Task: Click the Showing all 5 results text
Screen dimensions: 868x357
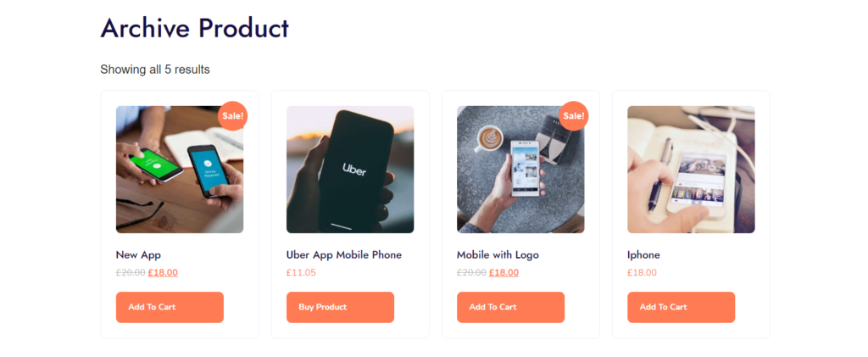Action: 155,70
